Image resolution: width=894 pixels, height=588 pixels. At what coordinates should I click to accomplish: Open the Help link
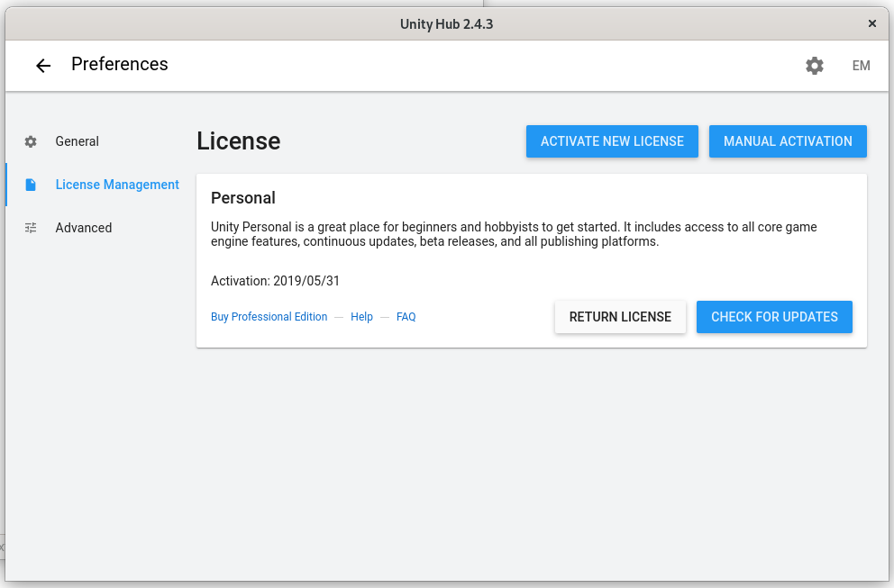click(361, 317)
